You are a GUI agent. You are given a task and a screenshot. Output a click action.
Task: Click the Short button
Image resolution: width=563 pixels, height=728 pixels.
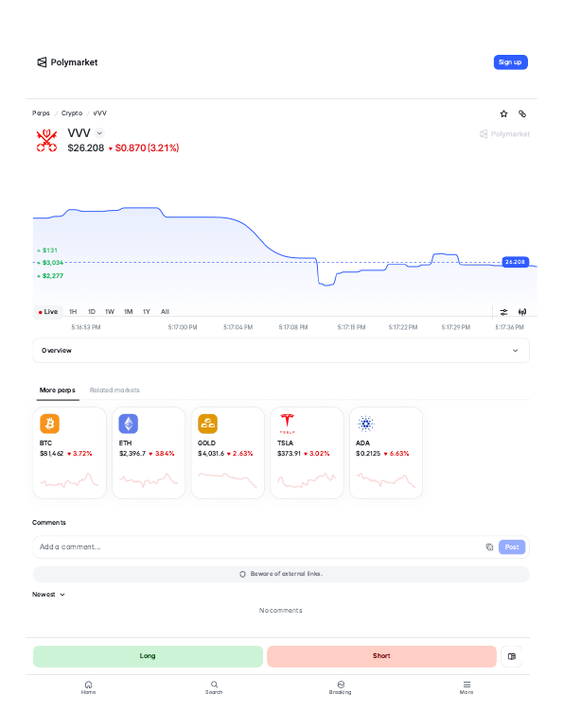382,656
